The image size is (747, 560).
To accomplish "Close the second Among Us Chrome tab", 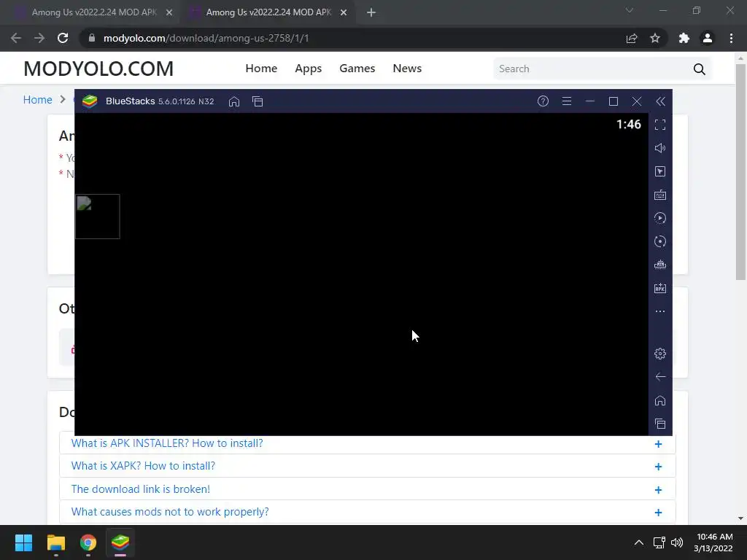I will [344, 13].
